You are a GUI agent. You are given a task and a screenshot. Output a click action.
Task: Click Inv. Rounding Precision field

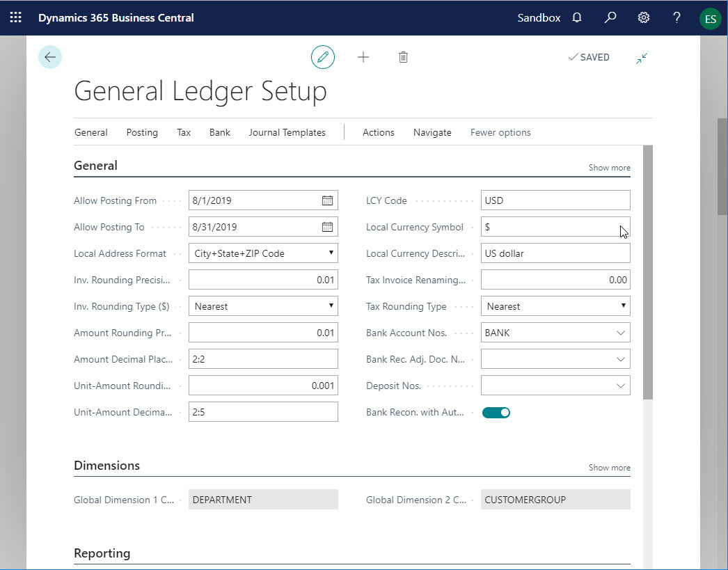point(263,280)
